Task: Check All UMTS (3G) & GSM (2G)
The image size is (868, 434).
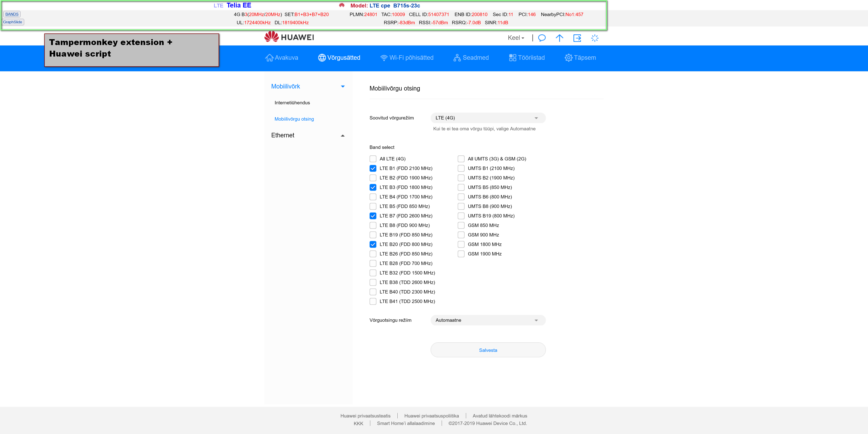Action: pos(461,159)
